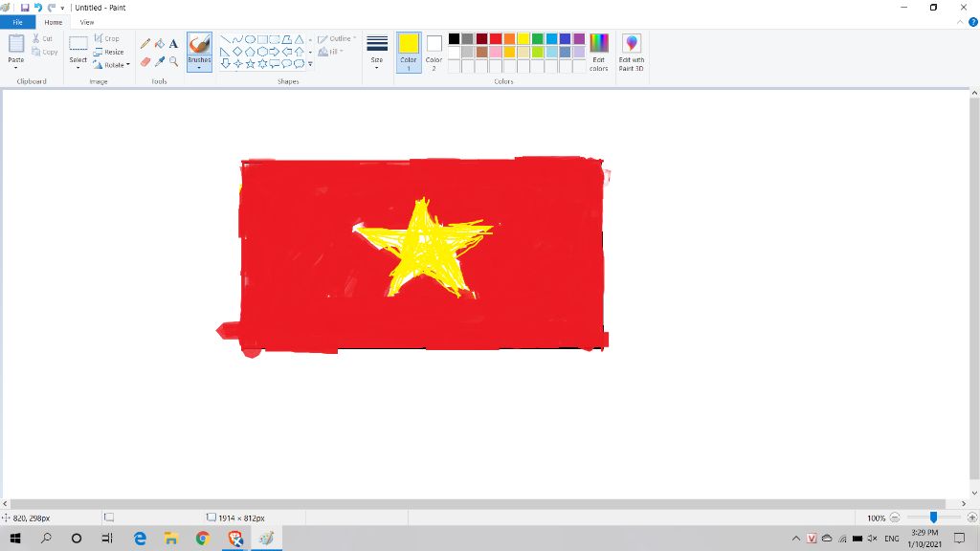Pick the orange color swatch

[509, 38]
